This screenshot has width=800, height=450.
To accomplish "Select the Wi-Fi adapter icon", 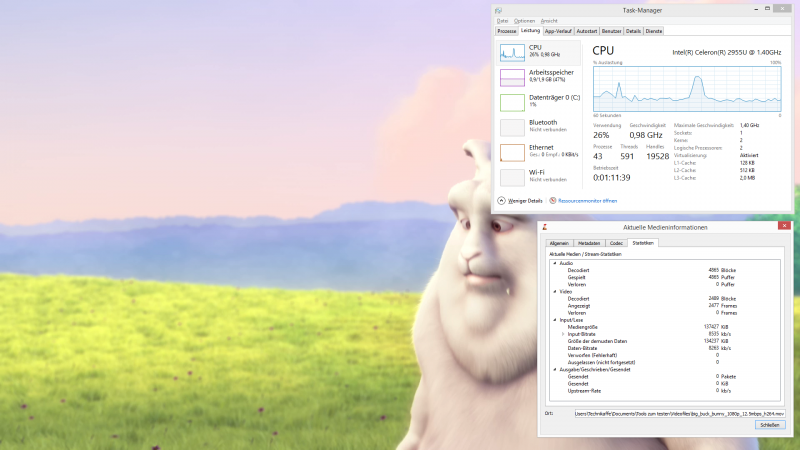I will click(512, 178).
